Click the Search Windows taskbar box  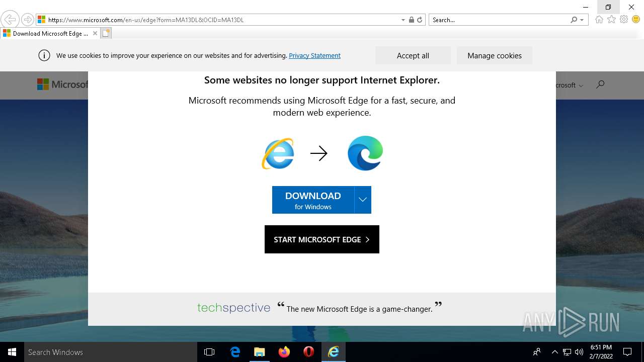tap(111, 352)
